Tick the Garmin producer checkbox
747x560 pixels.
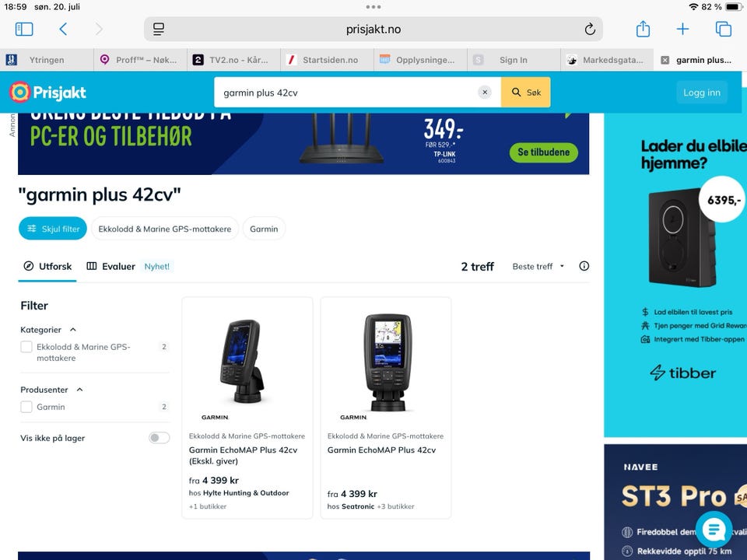tap(26, 407)
